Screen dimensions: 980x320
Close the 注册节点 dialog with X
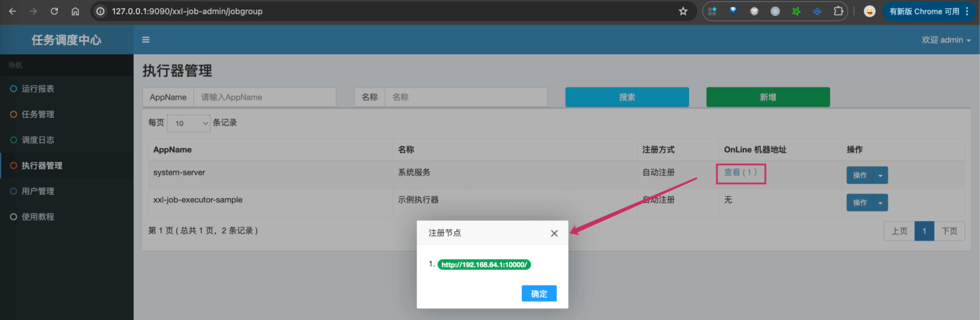[554, 233]
